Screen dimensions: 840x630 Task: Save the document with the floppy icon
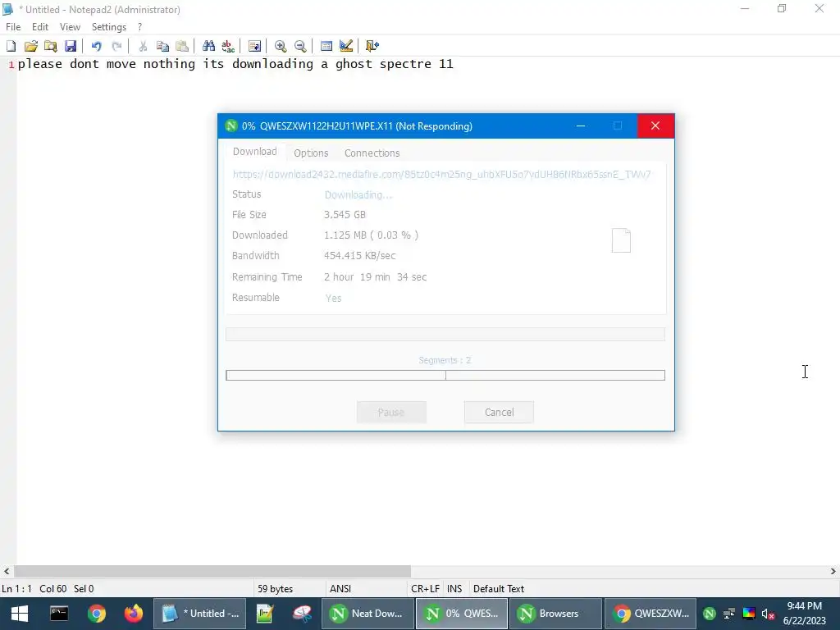coord(71,46)
